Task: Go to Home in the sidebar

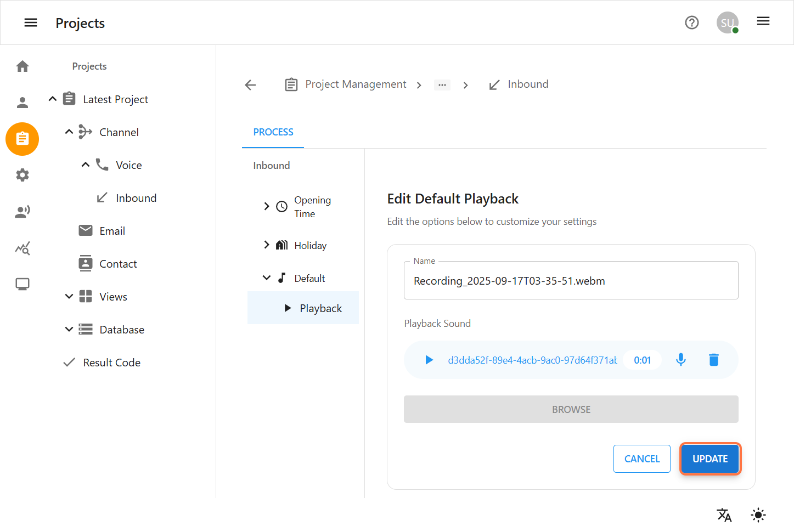Action: click(x=22, y=66)
